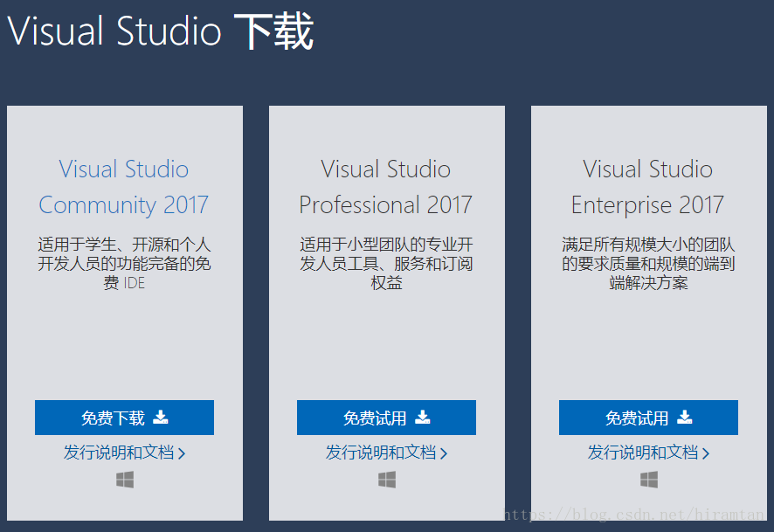Image resolution: width=774 pixels, height=532 pixels.
Task: Click the Professional description mentioning 小型团队
Action: 386,264
